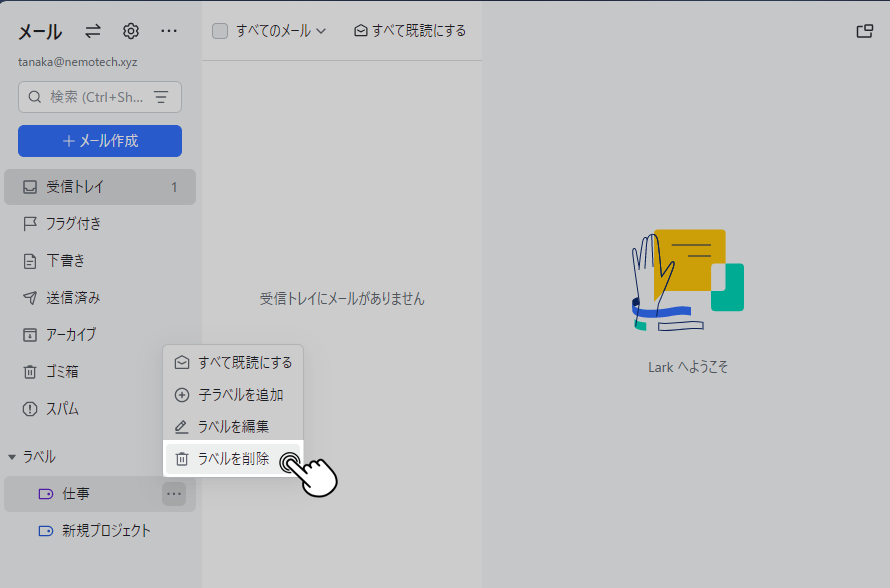This screenshot has width=890, height=588.
Task: Open the フラグ付き folder
Action: [73, 224]
